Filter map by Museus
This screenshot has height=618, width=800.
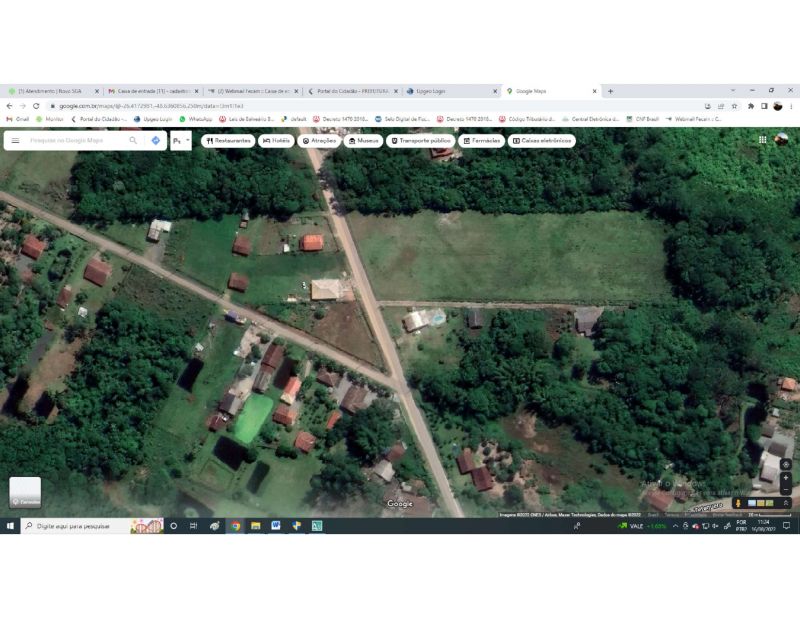pyautogui.click(x=363, y=141)
